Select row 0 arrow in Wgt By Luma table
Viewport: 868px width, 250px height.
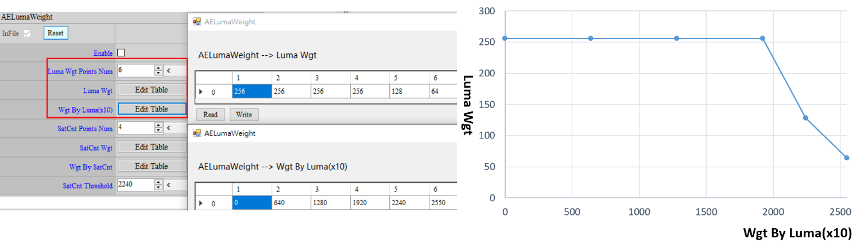click(x=200, y=203)
